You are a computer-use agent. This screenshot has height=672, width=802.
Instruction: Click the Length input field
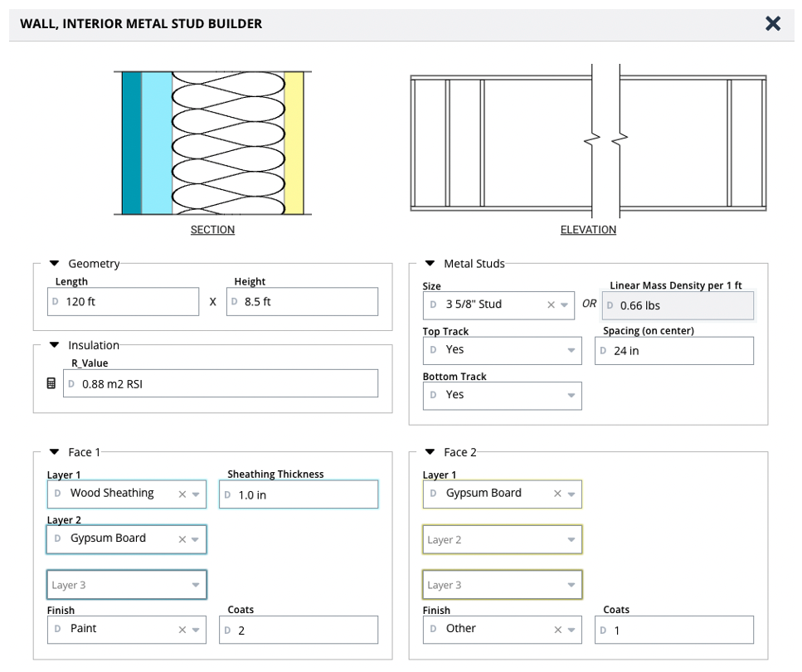[124, 302]
